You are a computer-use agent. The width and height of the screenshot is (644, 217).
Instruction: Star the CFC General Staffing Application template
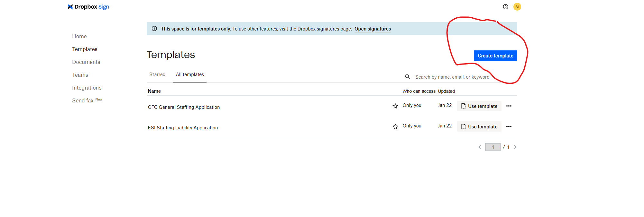395,106
